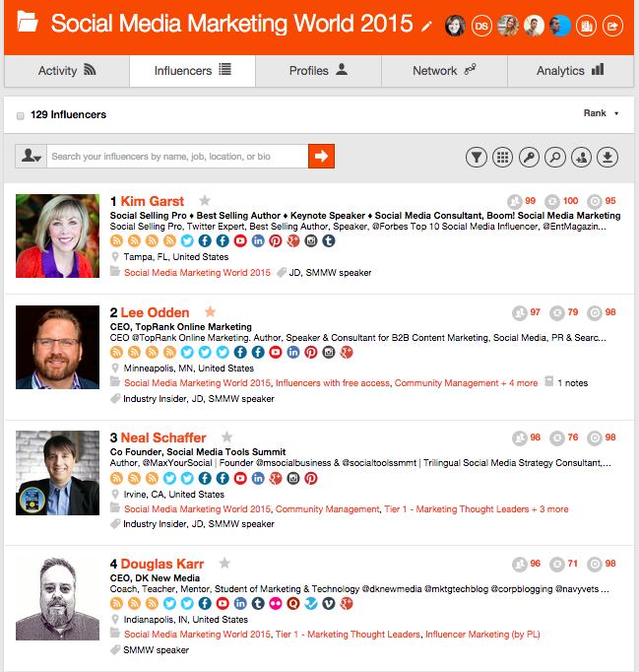This screenshot has width=639, height=672.
Task: Open Neal Schaffer's Community Management list
Action: (327, 509)
